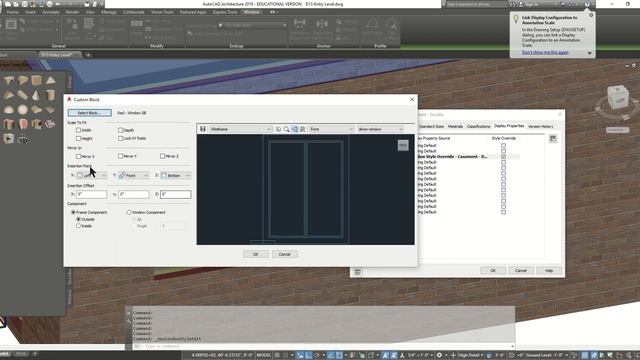This screenshot has width=640, height=360.
Task: Click the ViewCube in the drawing area
Action: tap(618, 98)
